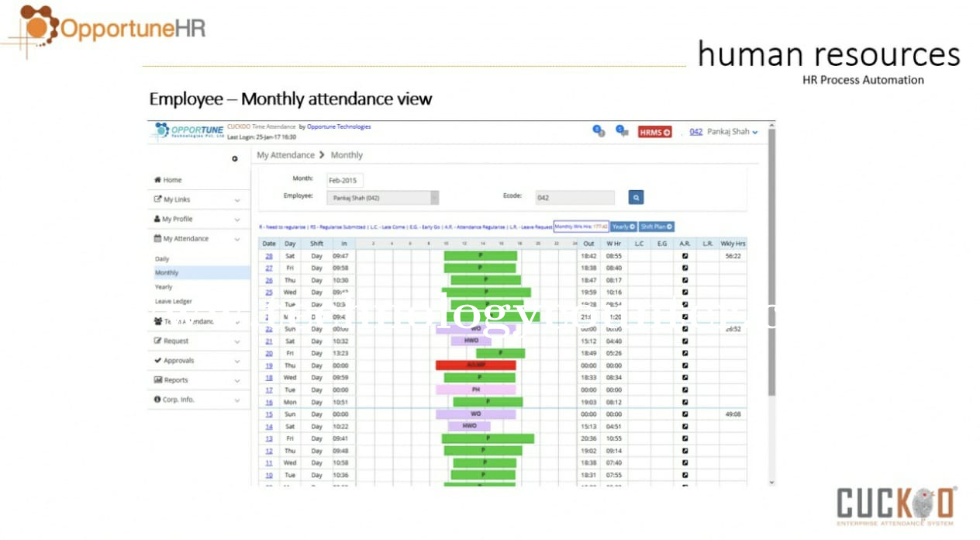Open the date 19 link
This screenshot has width=980, height=540.
click(x=269, y=365)
